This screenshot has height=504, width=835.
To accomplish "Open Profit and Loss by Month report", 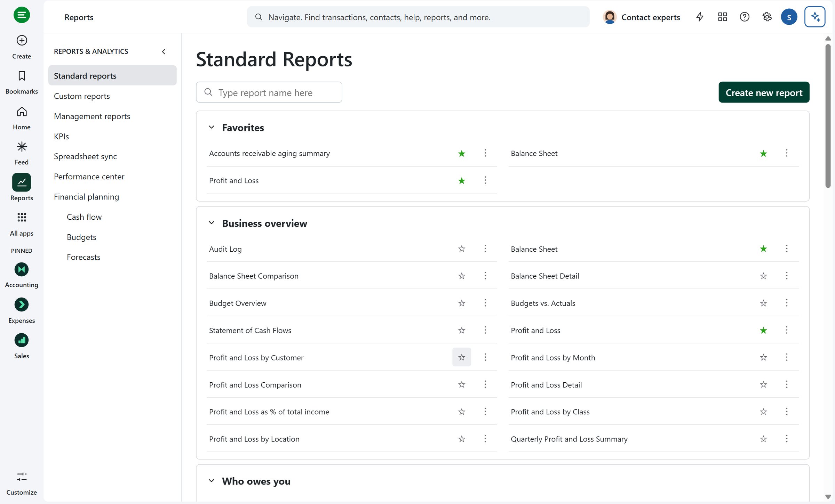I will click(x=553, y=357).
